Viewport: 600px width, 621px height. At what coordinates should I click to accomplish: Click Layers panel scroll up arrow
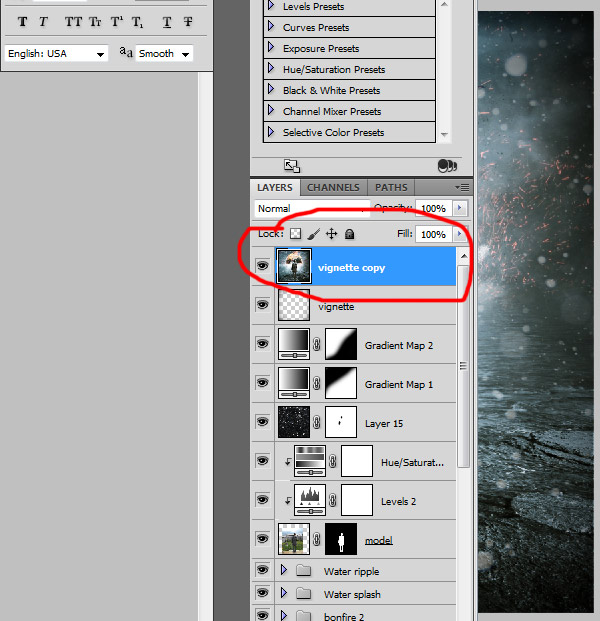point(464,256)
